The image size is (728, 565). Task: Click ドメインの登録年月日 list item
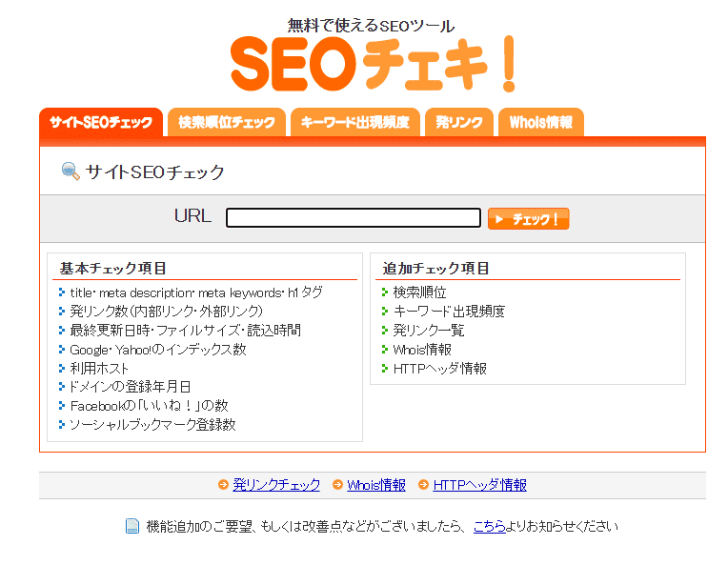pos(130,386)
